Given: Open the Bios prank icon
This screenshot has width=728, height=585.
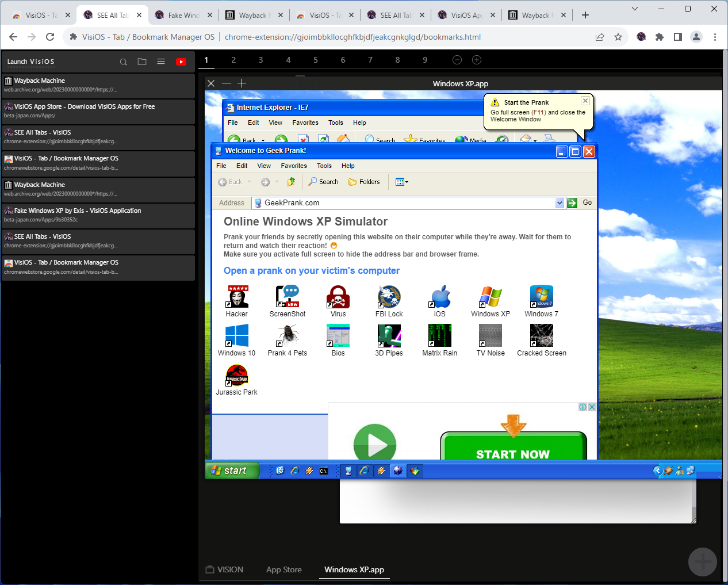Looking at the screenshot, I should [338, 335].
